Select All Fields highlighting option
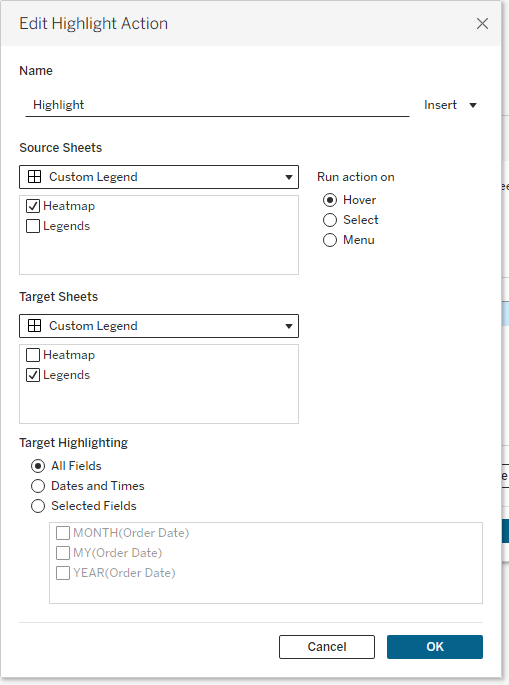Viewport: 509px width, 685px height. click(x=38, y=466)
